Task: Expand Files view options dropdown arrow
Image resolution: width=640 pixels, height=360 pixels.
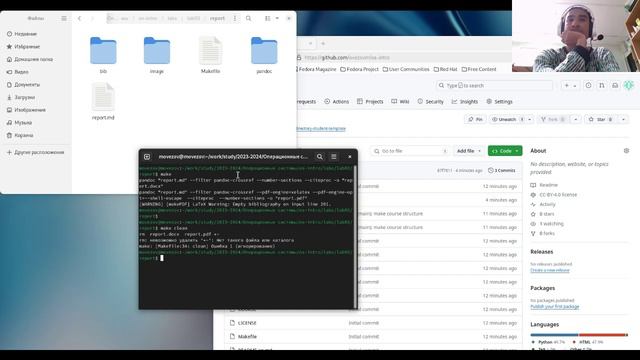Action: click(277, 18)
